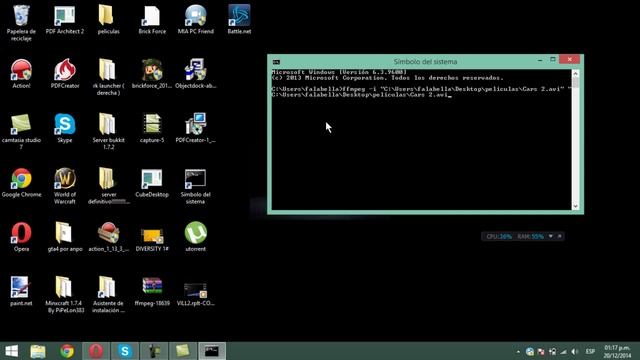The image size is (640, 360).
Task: Close the Símbolo del sistema window
Action: pyautogui.click(x=569, y=60)
